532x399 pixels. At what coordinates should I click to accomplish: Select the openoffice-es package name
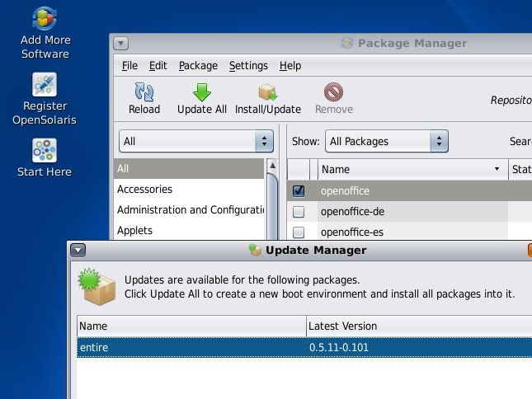click(352, 232)
